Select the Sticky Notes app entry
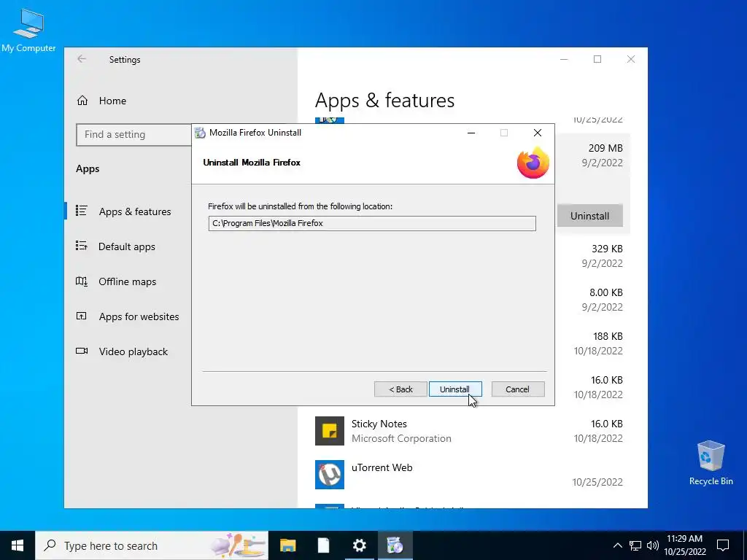This screenshot has width=747, height=560. pyautogui.click(x=469, y=431)
